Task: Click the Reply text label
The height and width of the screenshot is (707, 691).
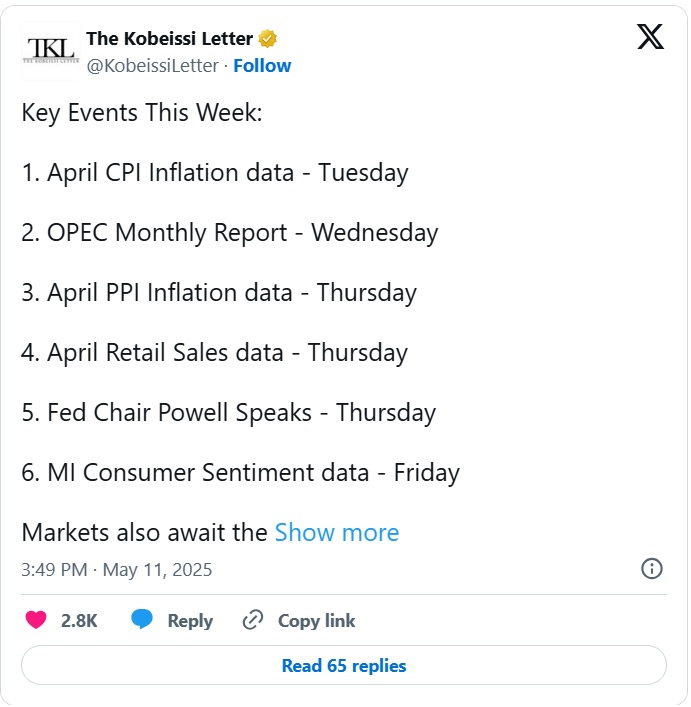Action: click(190, 621)
